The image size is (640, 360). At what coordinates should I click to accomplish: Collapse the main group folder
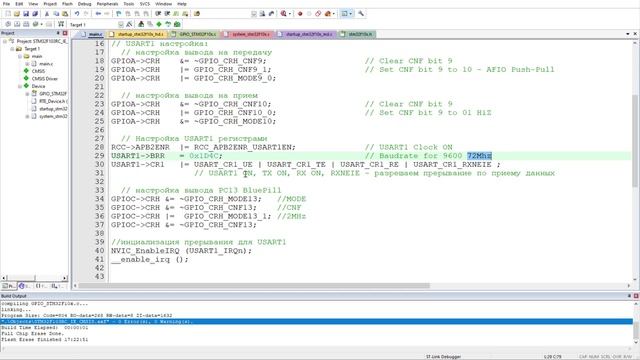pyautogui.click(x=20, y=56)
